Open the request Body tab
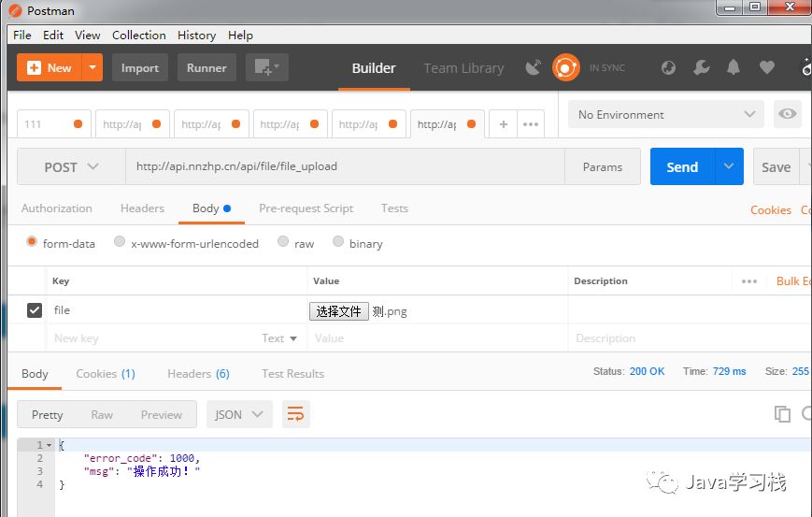The width and height of the screenshot is (812, 517). pos(211,208)
